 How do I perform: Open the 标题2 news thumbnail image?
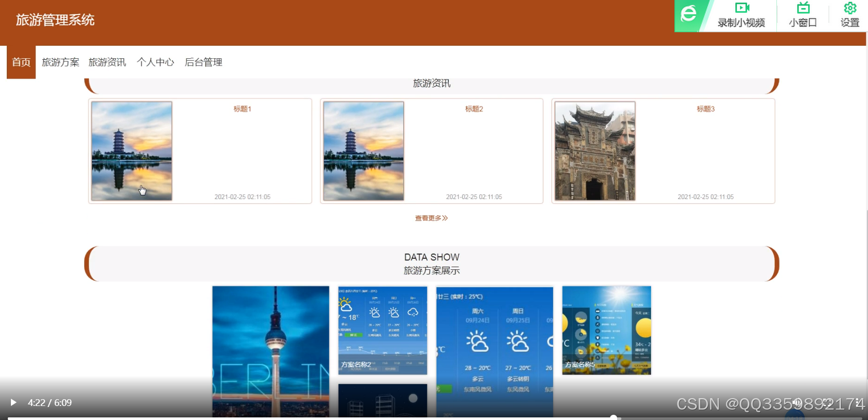click(363, 151)
